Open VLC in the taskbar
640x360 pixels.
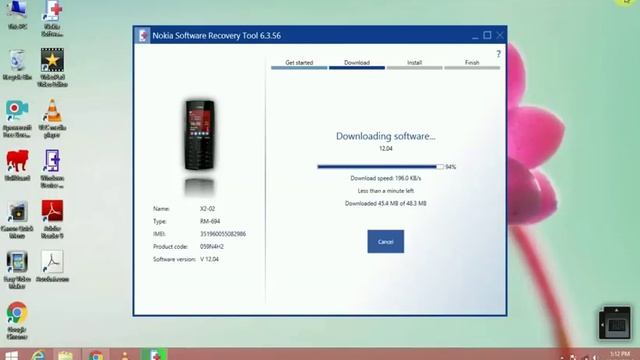[x=125, y=355]
